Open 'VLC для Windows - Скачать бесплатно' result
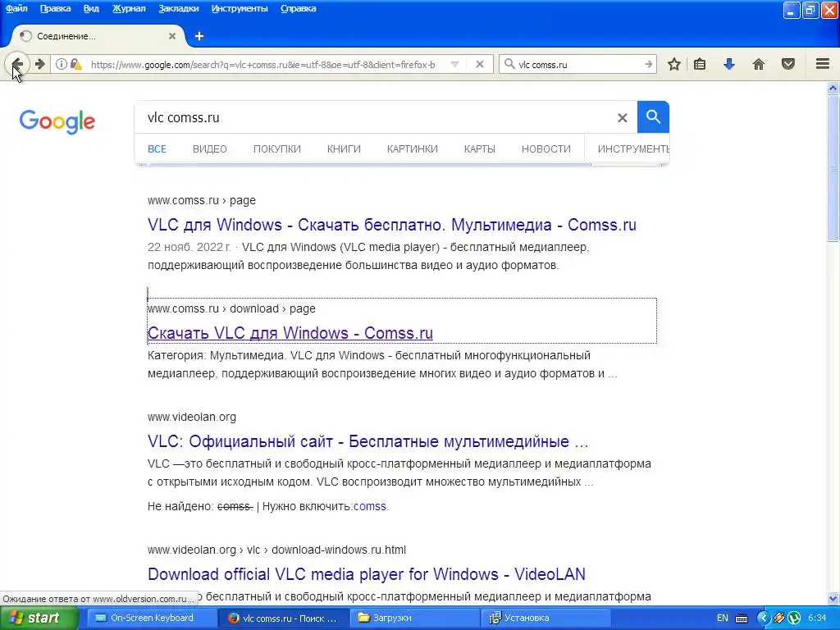The width and height of the screenshot is (840, 630). pyautogui.click(x=391, y=225)
